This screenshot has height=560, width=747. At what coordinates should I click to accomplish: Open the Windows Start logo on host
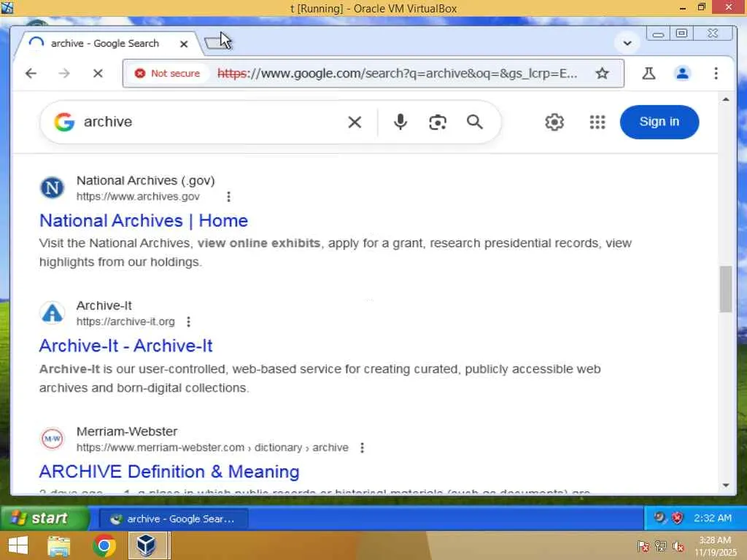pyautogui.click(x=18, y=545)
